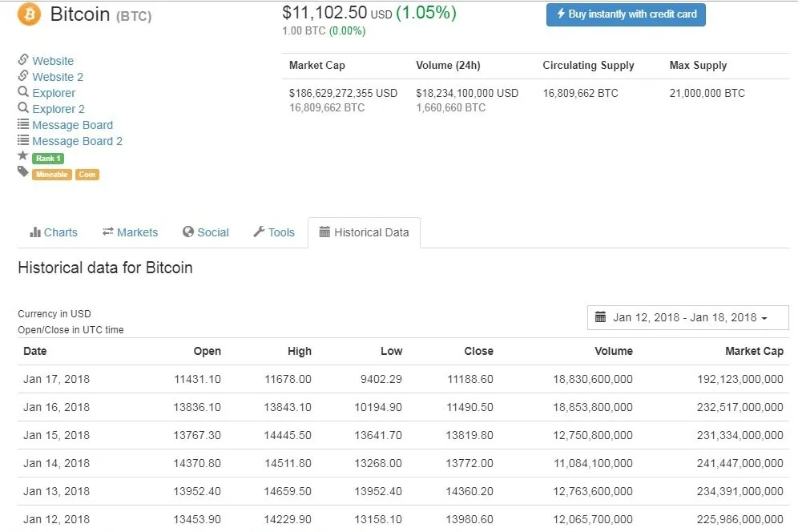798x532 pixels.
Task: Click the $186,629,272,355 USD market cap value
Action: (343, 93)
